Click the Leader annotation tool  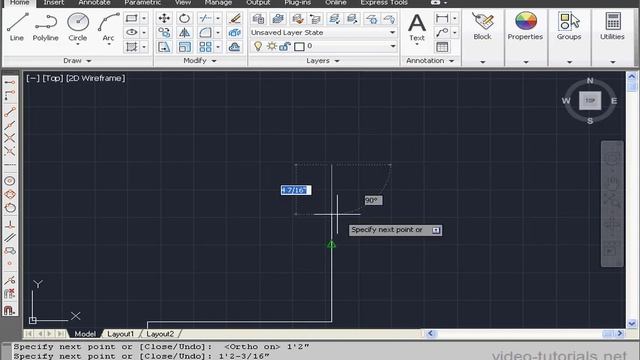click(442, 32)
